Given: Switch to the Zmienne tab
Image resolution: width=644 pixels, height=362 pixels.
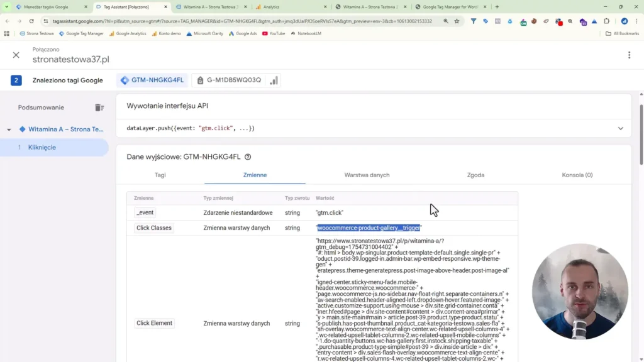Looking at the screenshot, I should (x=255, y=175).
